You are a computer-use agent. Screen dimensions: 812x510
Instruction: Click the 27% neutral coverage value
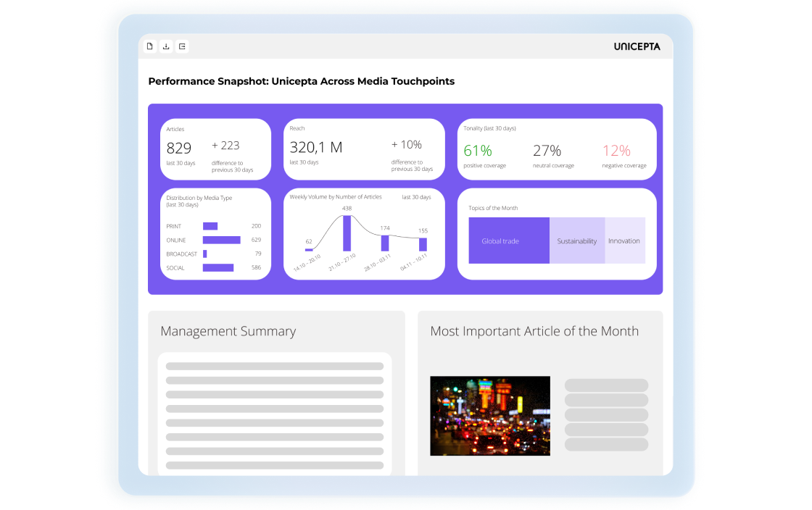click(547, 151)
